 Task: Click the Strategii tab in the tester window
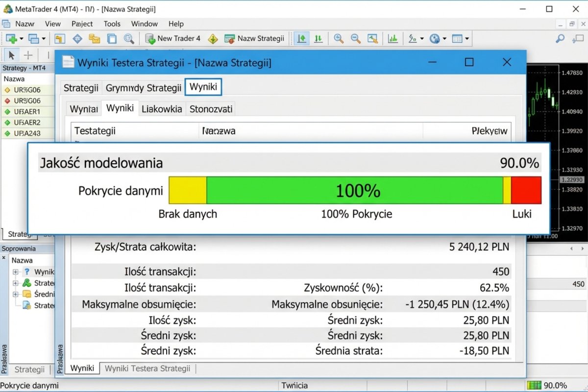tap(80, 87)
